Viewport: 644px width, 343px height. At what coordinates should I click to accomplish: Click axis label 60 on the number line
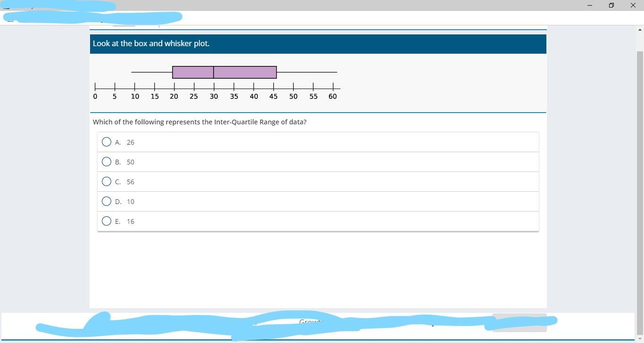333,96
